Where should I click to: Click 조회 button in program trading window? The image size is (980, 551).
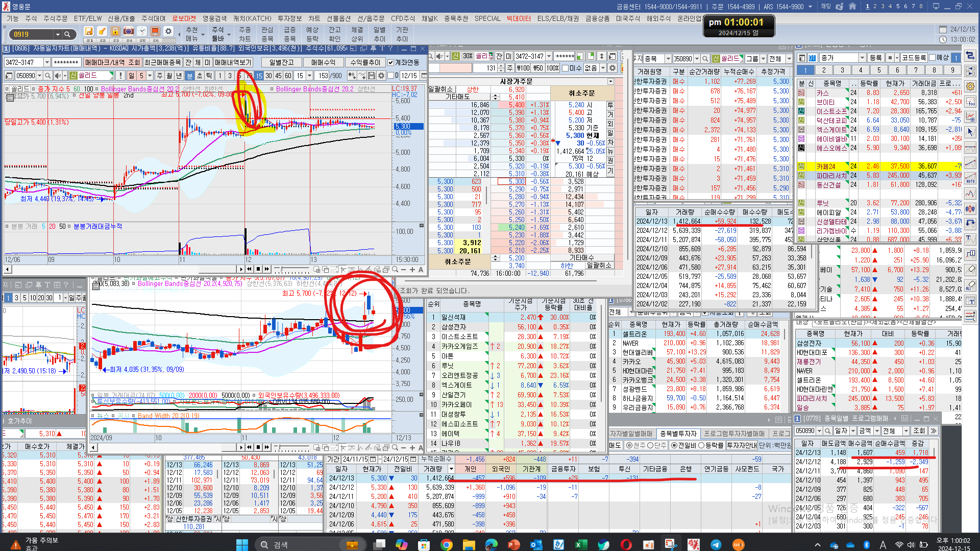point(919,431)
